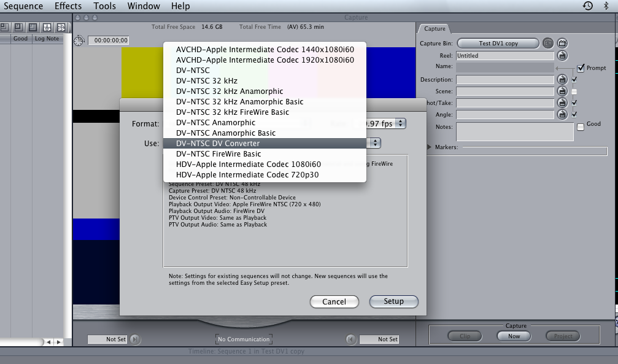Image resolution: width=618 pixels, height=364 pixels.
Task: Click the slate icon beside the Shot/Take field
Action: (x=562, y=103)
